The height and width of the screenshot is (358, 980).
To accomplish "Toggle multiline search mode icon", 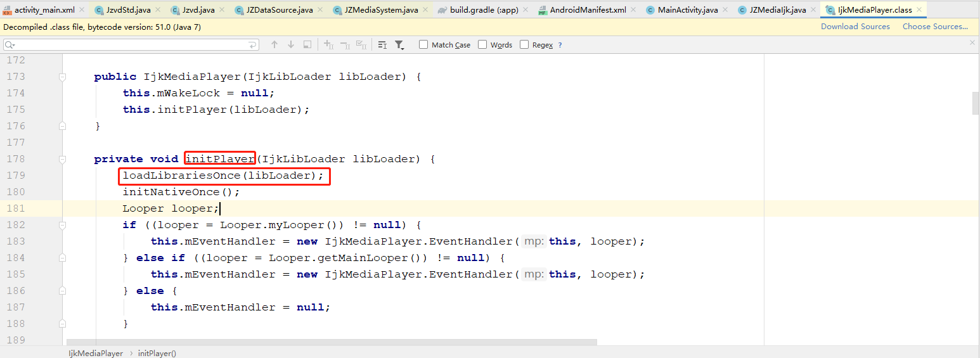I will click(x=382, y=44).
